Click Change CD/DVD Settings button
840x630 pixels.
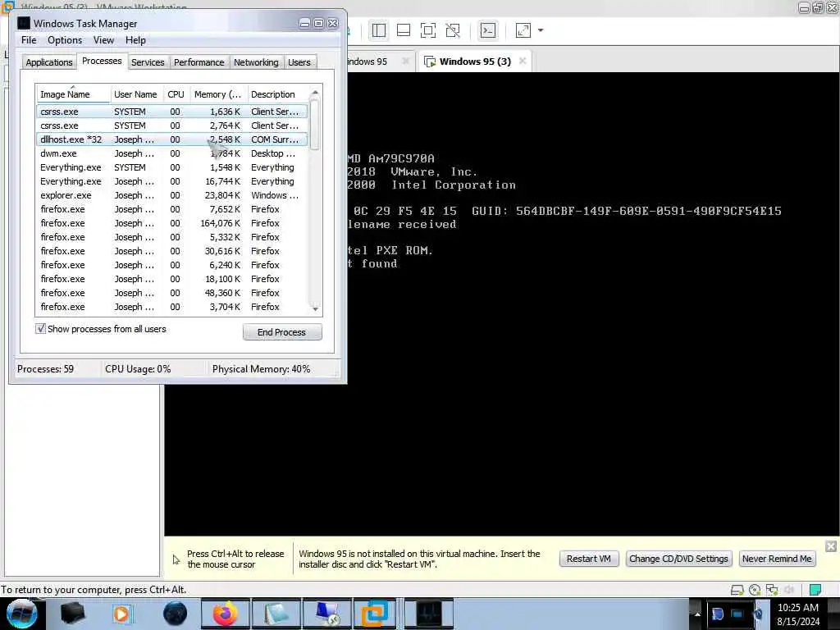point(678,559)
